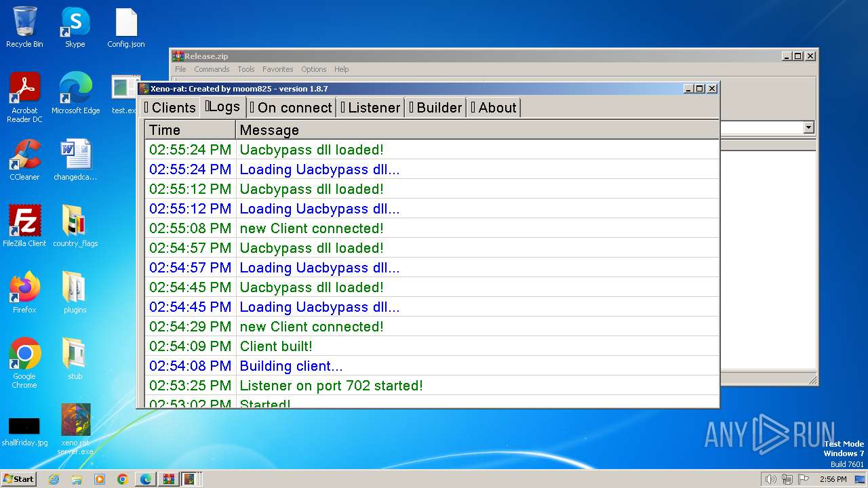
Task: Open FileZilla Client shortcut
Action: (24, 226)
